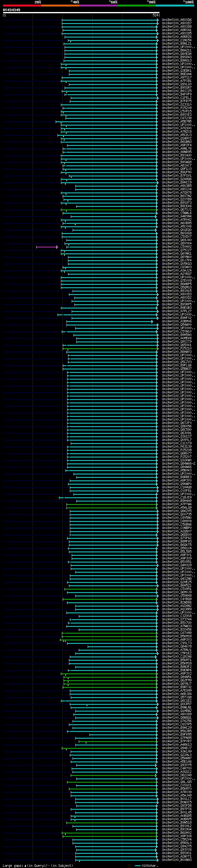
Task: Select hit label UniRef100_B8AWV3
Action: (177, 352)
